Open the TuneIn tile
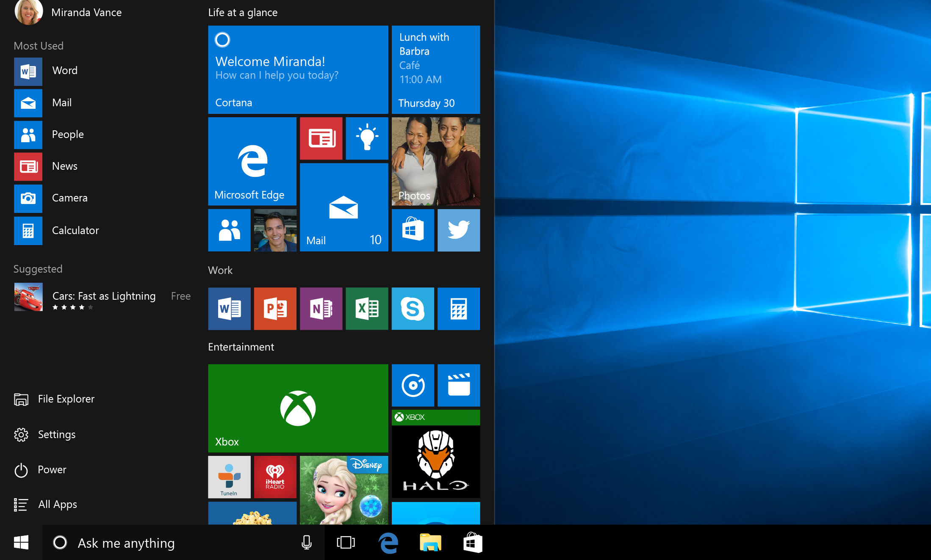The height and width of the screenshot is (560, 931). (229, 477)
